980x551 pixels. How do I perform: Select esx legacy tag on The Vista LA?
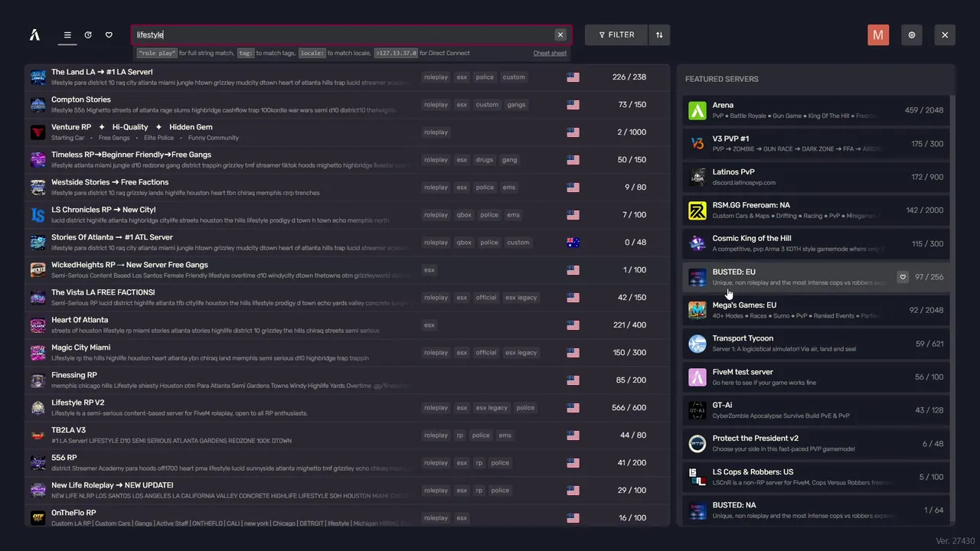pyautogui.click(x=521, y=298)
